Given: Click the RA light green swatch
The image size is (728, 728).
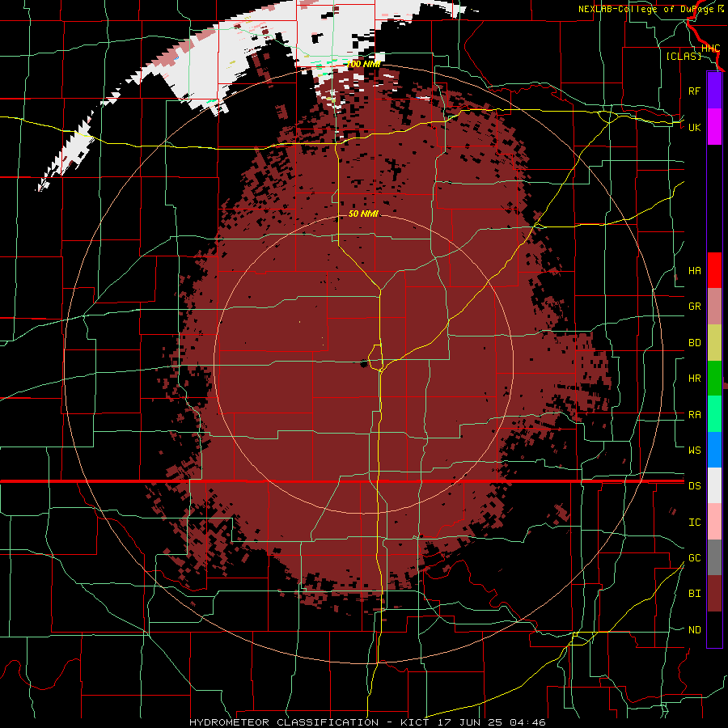Looking at the screenshot, I should tap(714, 414).
